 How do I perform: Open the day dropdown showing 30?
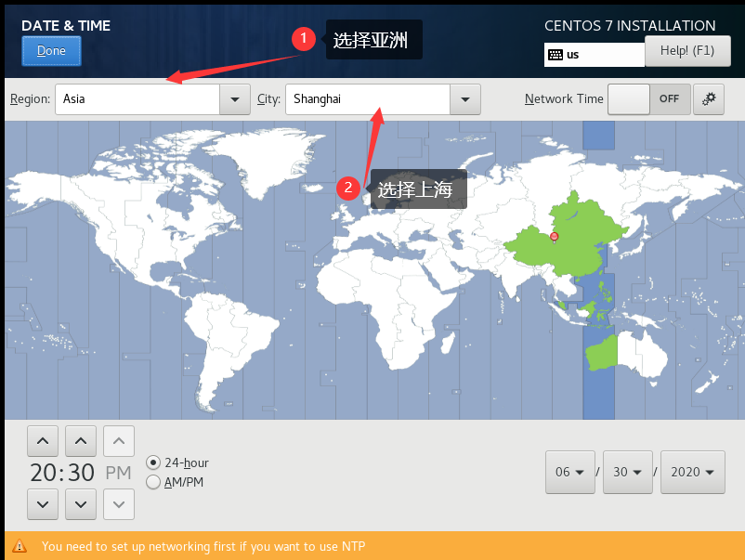(x=628, y=472)
